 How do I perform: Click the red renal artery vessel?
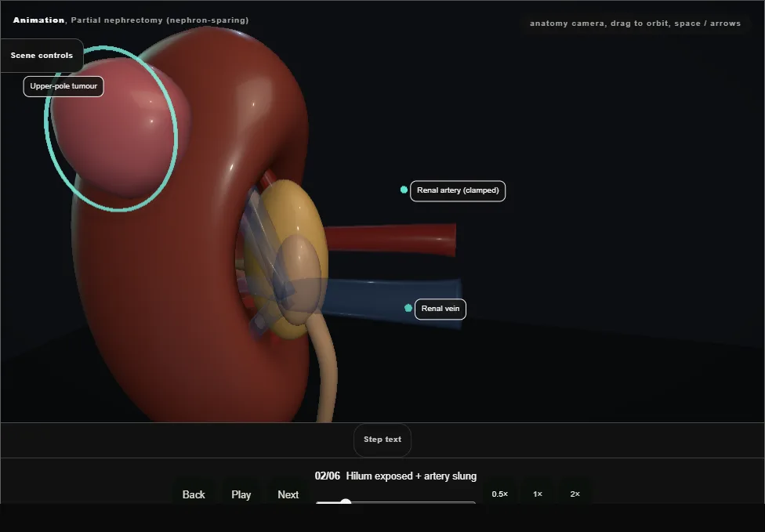coord(390,239)
